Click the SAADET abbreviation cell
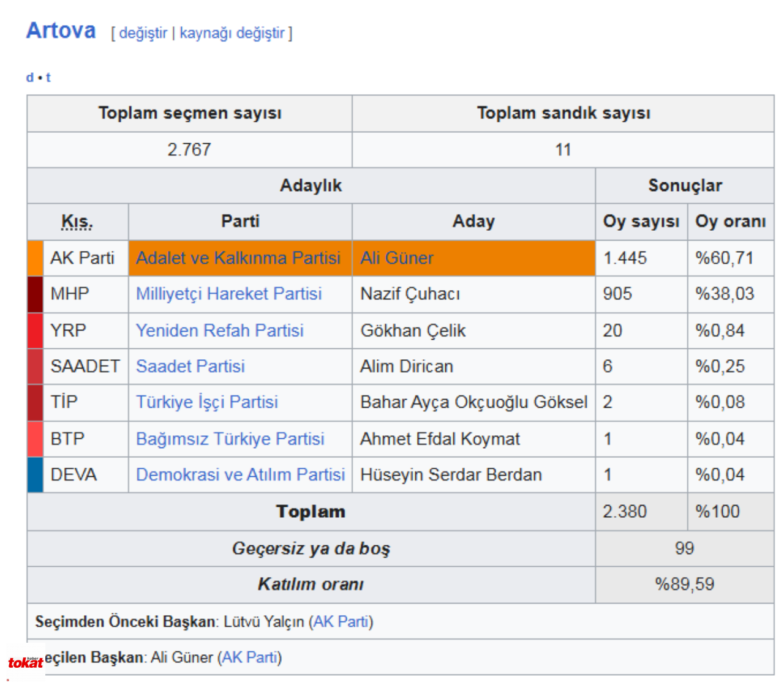This screenshot has width=784, height=688. 85,366
